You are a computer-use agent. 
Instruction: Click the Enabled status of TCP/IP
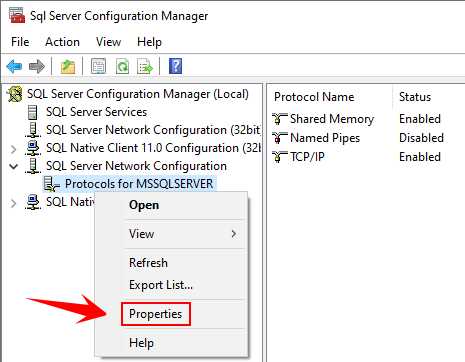(x=420, y=157)
